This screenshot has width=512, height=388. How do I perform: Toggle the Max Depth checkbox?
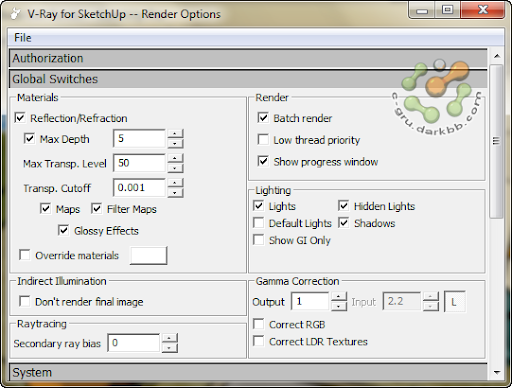(29, 139)
